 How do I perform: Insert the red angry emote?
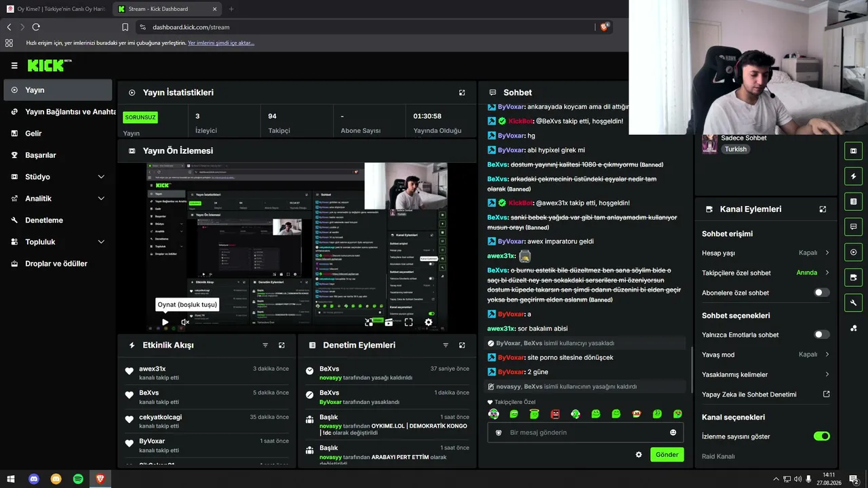pyautogui.click(x=555, y=414)
